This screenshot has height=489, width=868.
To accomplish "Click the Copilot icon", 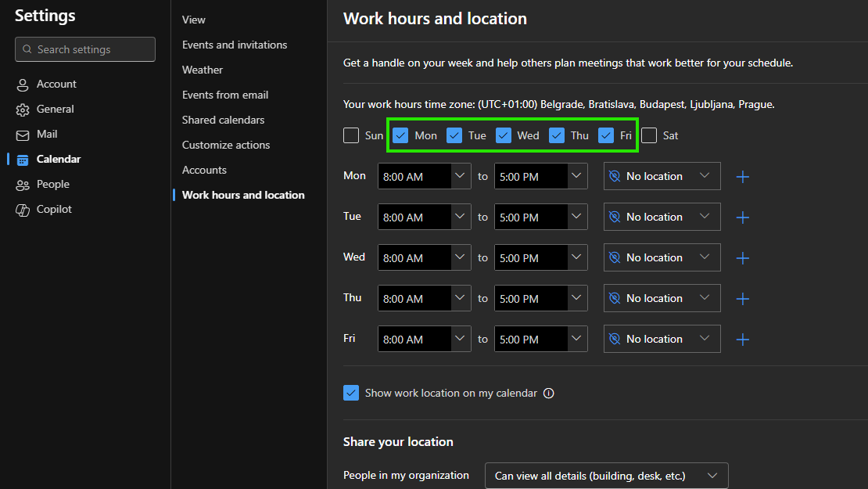I will click(23, 210).
